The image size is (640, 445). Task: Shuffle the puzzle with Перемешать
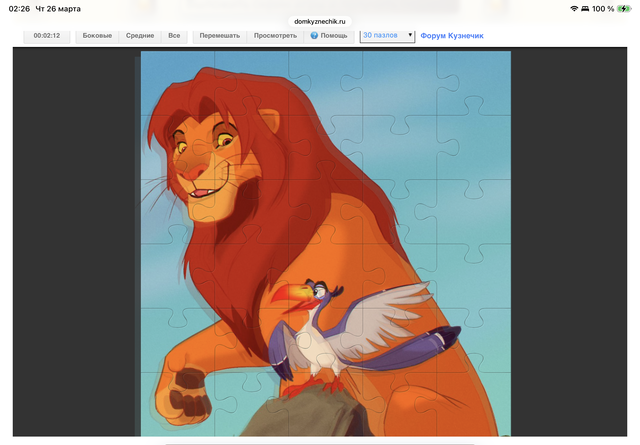point(219,35)
